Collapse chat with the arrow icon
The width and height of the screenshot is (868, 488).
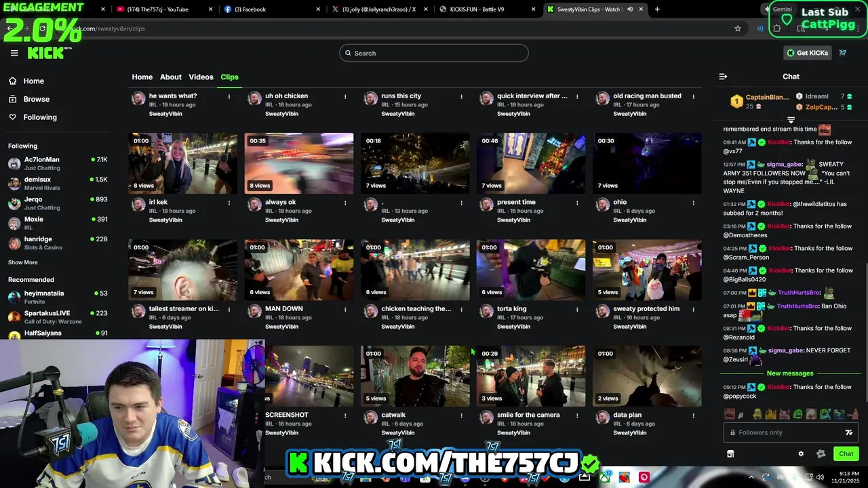(x=723, y=77)
